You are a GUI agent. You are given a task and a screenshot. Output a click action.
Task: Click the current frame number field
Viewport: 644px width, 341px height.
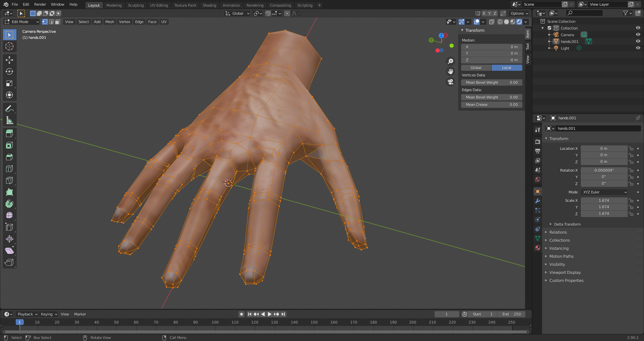[x=446, y=314]
